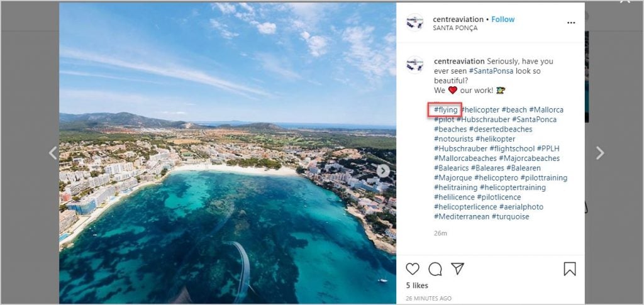Follow centreaviation account
Image resolution: width=644 pixels, height=305 pixels.
502,19
